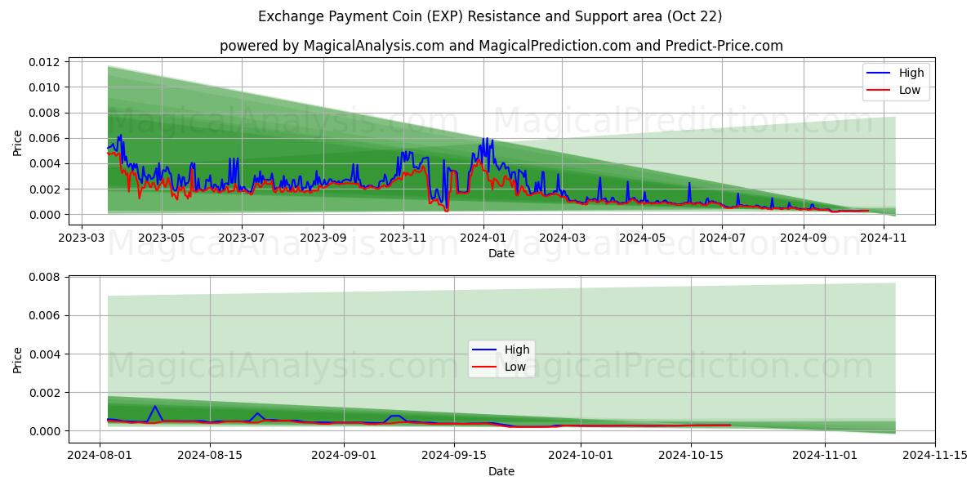Click the 0.008 tick on top chart

pyautogui.click(x=45, y=113)
